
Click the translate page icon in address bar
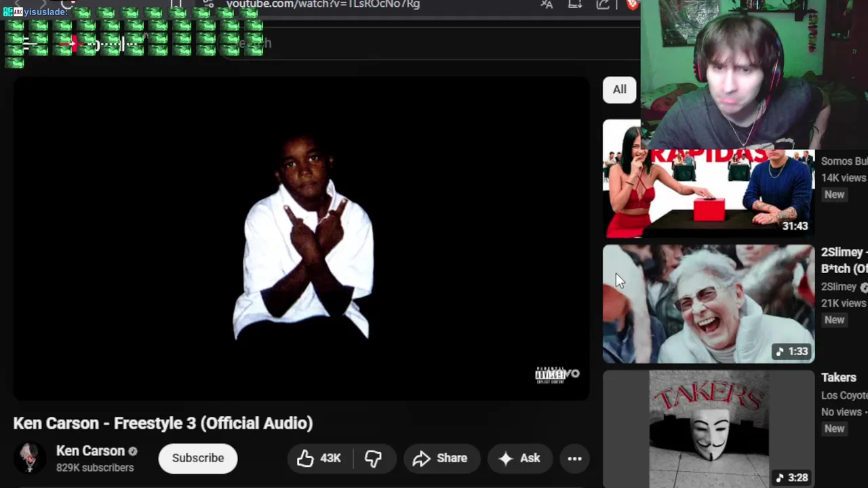(547, 4)
